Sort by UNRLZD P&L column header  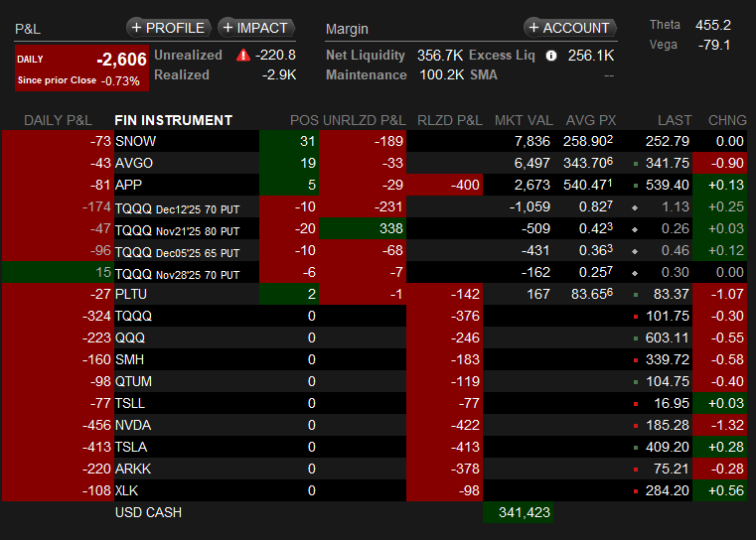[x=364, y=120]
